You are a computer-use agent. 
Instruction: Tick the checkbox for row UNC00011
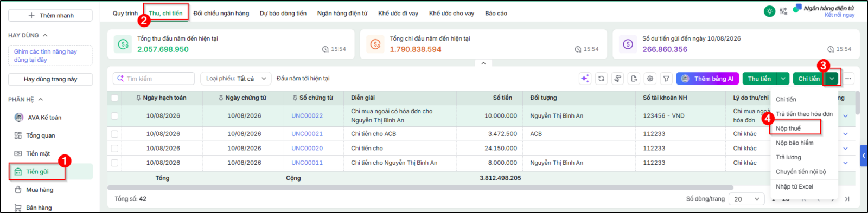[114, 163]
